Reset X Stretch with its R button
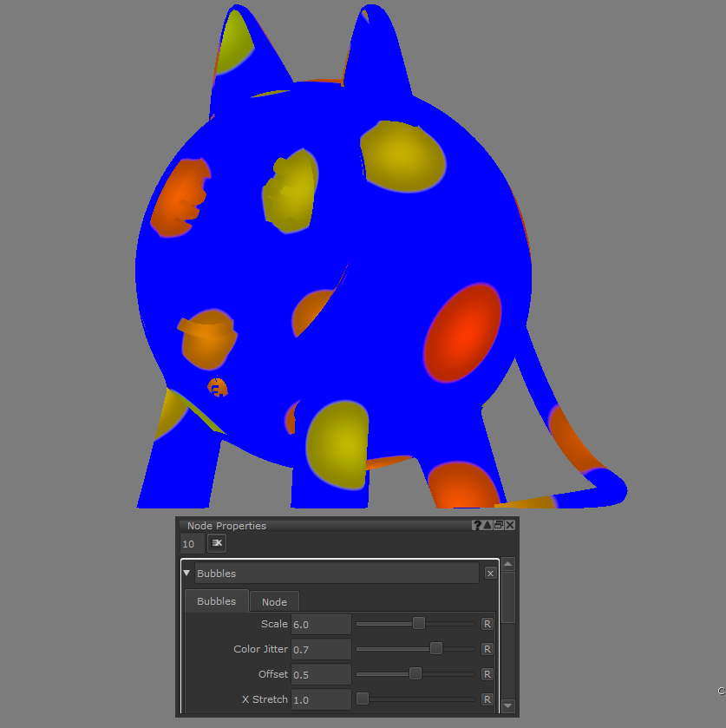Screen dimensions: 726x728 click(x=487, y=699)
